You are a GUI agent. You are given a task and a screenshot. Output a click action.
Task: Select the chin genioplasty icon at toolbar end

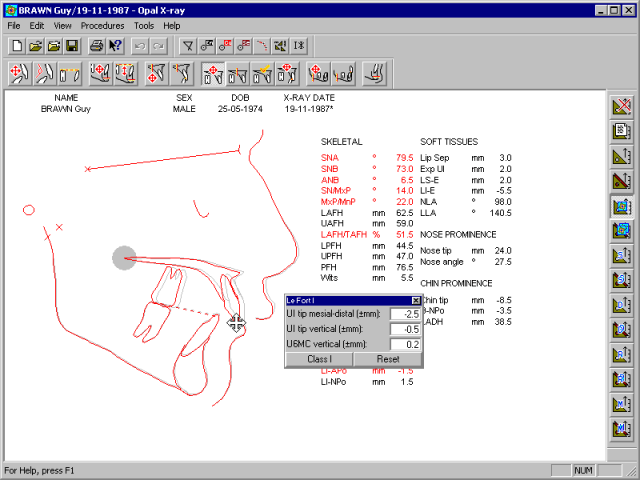(374, 74)
